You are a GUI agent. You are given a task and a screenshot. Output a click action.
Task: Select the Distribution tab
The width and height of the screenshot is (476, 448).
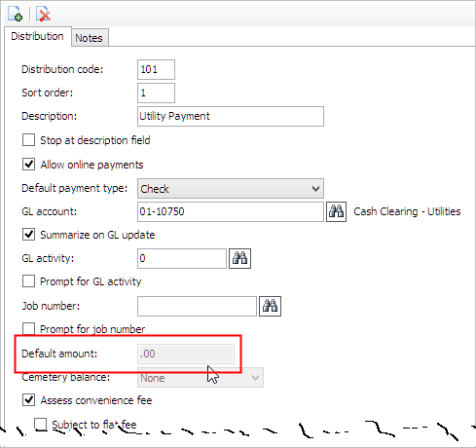click(x=37, y=36)
